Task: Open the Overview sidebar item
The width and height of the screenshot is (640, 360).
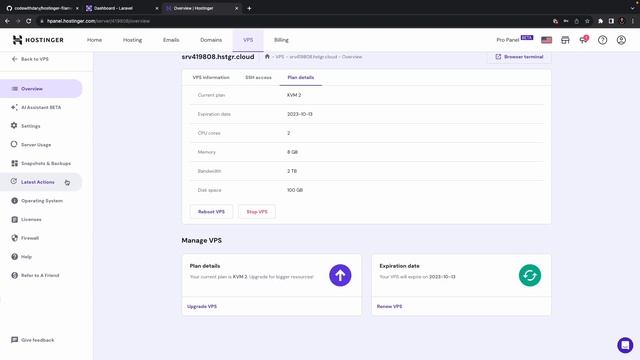Action: (41, 89)
